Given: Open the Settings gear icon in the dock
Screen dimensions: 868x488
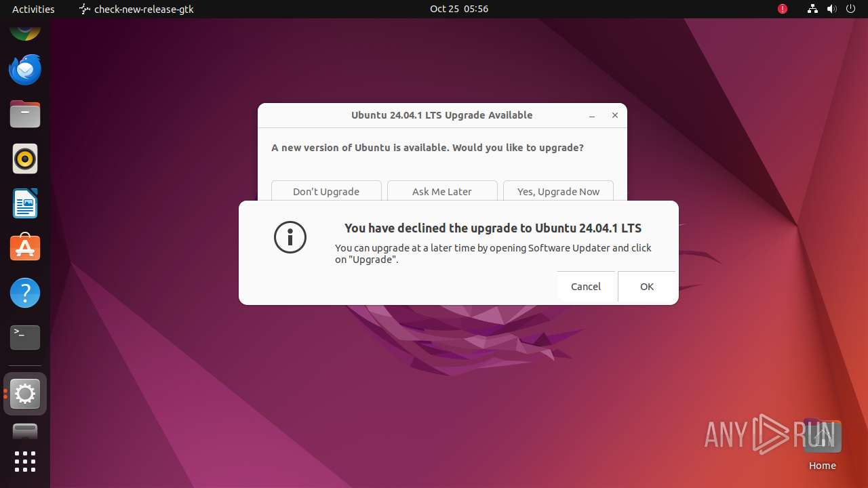Looking at the screenshot, I should point(25,394).
